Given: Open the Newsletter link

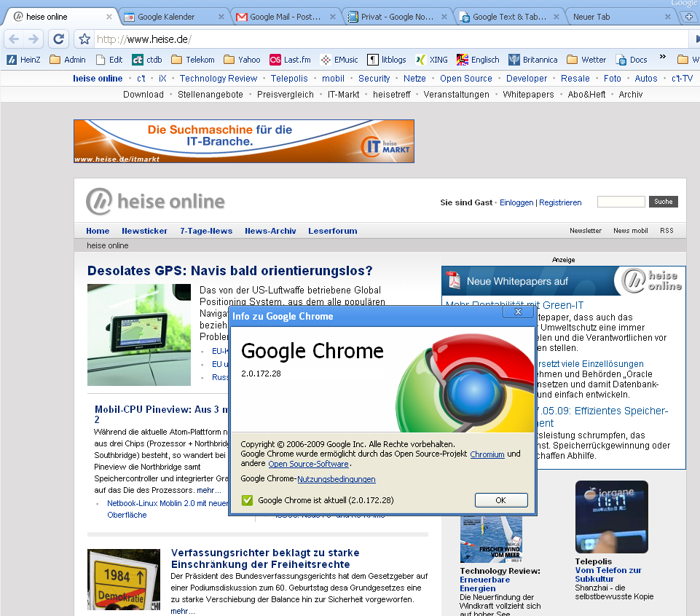Looking at the screenshot, I should click(585, 231).
